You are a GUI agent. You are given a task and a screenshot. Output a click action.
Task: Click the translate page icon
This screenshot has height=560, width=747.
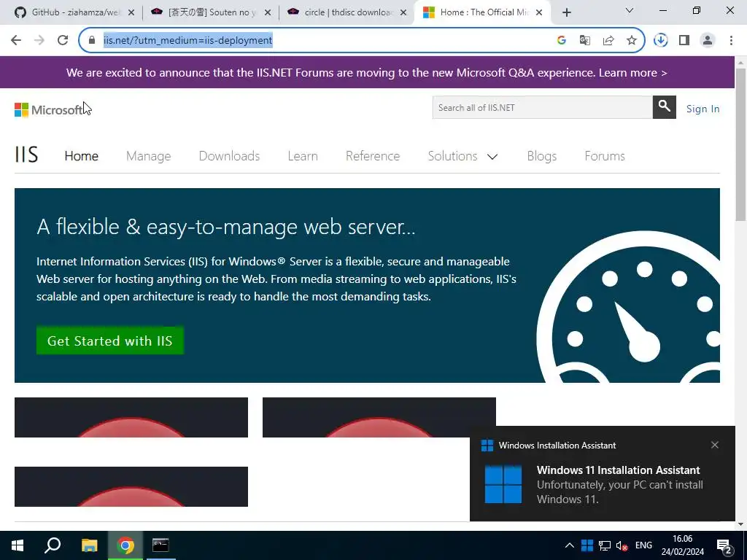[584, 41]
